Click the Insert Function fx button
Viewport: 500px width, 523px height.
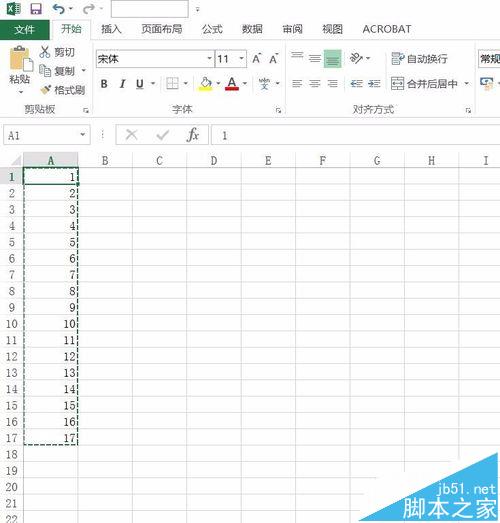[x=193, y=135]
